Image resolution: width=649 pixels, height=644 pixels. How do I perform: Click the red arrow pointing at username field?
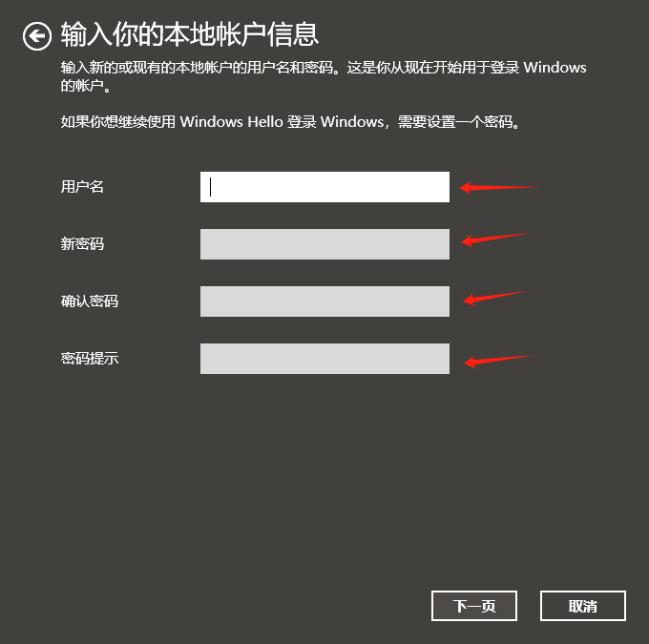point(499,188)
